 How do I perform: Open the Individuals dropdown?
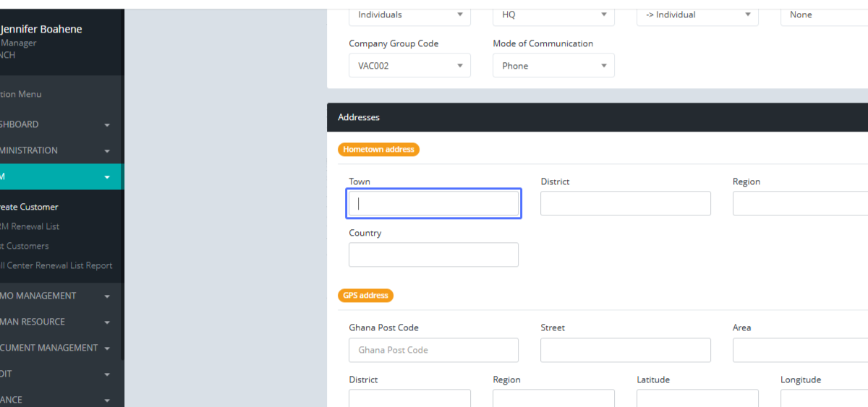click(x=409, y=15)
